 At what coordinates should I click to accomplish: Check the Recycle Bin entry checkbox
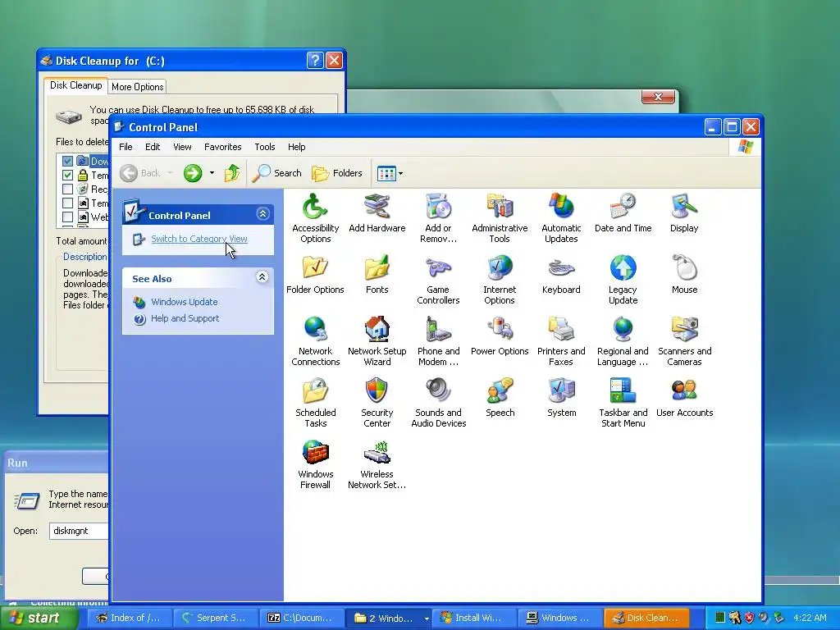point(67,189)
